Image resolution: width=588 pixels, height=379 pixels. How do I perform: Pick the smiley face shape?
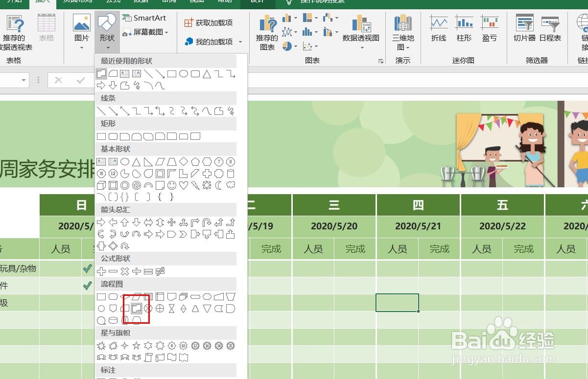point(172,185)
